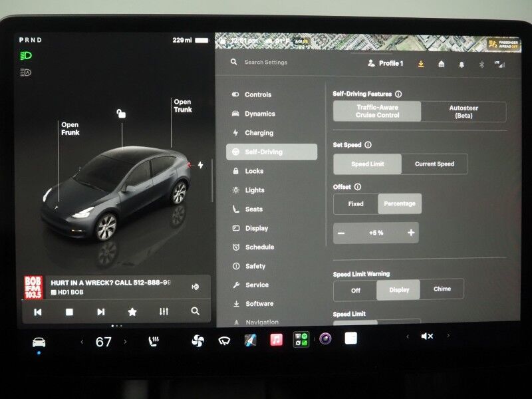The height and width of the screenshot is (399, 532).
Task: Select the Self-Driving menu item
Action: coord(271,152)
